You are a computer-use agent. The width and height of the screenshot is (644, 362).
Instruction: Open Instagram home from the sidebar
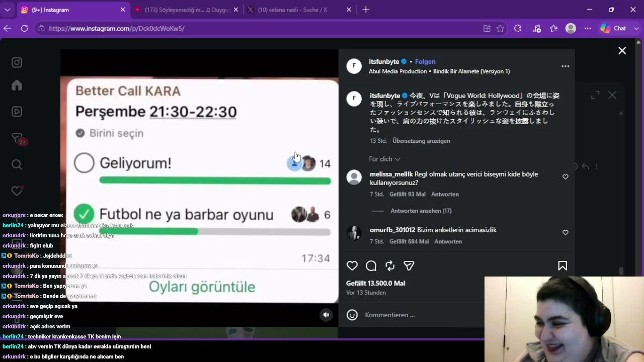pos(17,85)
